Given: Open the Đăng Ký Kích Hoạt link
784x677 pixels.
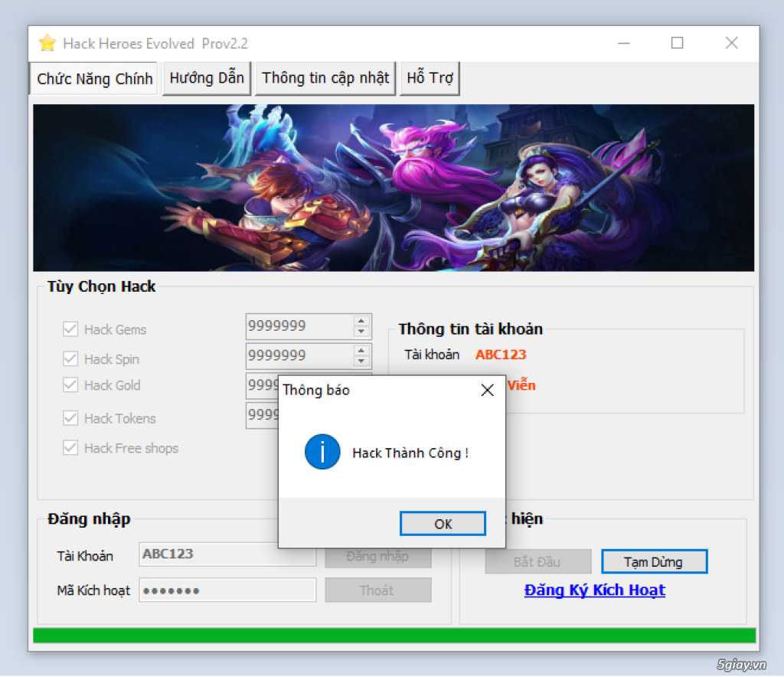Looking at the screenshot, I should click(595, 590).
